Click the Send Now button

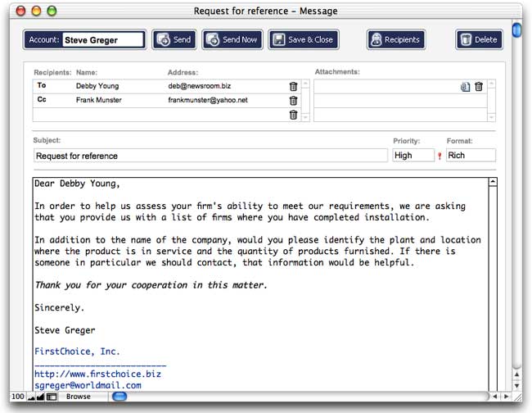232,39
